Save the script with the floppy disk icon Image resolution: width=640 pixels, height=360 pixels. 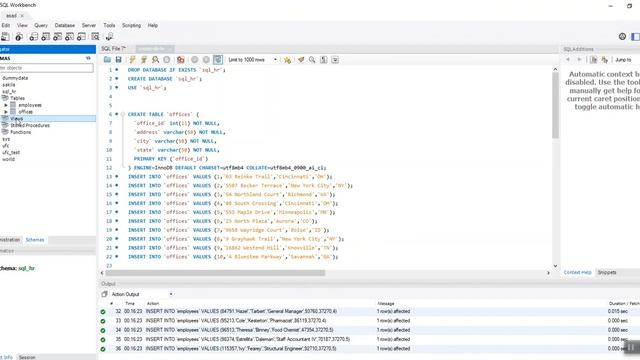click(118, 60)
